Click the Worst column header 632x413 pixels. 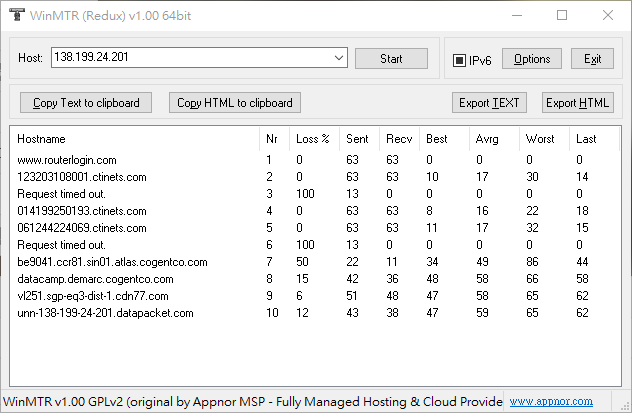(x=540, y=139)
